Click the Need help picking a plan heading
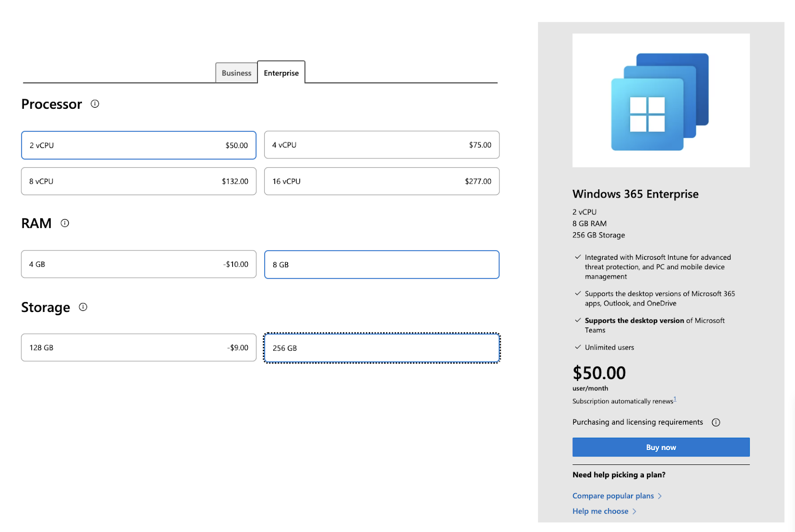The image size is (795, 532). click(x=619, y=475)
